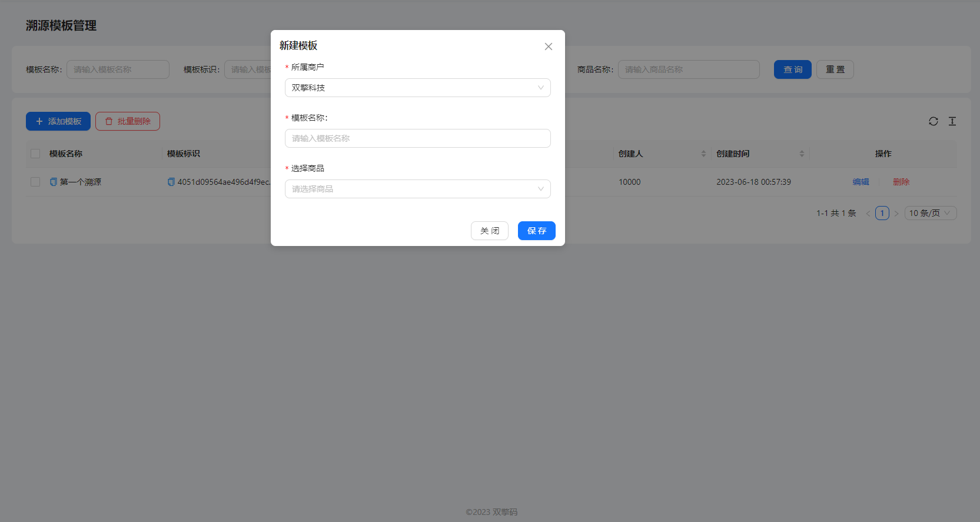Image resolution: width=980 pixels, height=522 pixels.
Task: Go to pagination page 1
Action: [882, 213]
